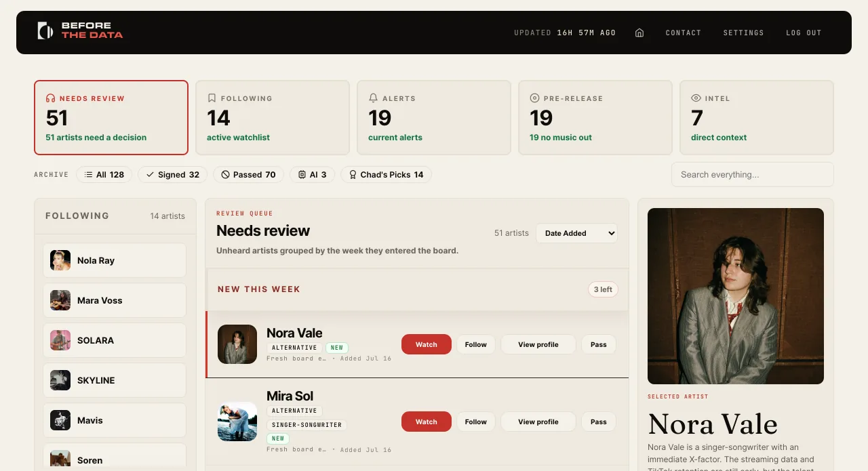The width and height of the screenshot is (868, 471).
Task: Click the Mira Sol name in the queue
Action: tap(290, 396)
